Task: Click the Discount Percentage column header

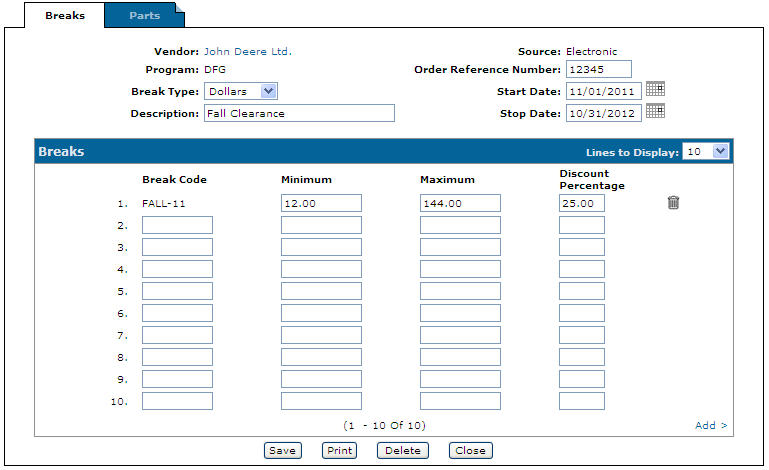Action: click(x=592, y=180)
